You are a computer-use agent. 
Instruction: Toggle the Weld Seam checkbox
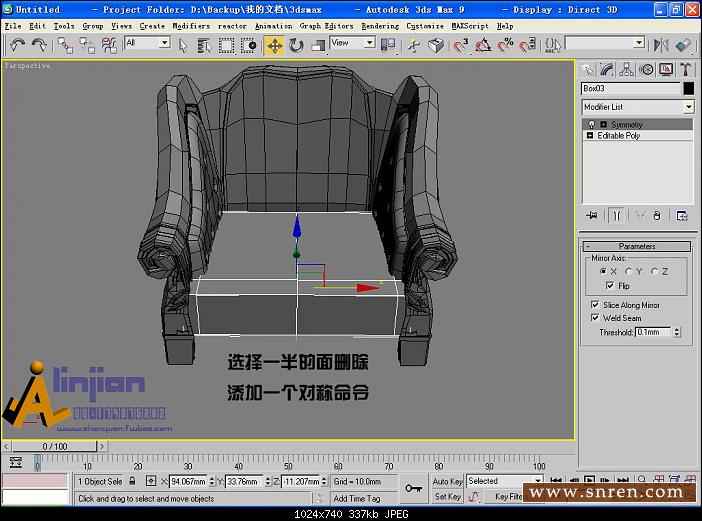(x=595, y=318)
